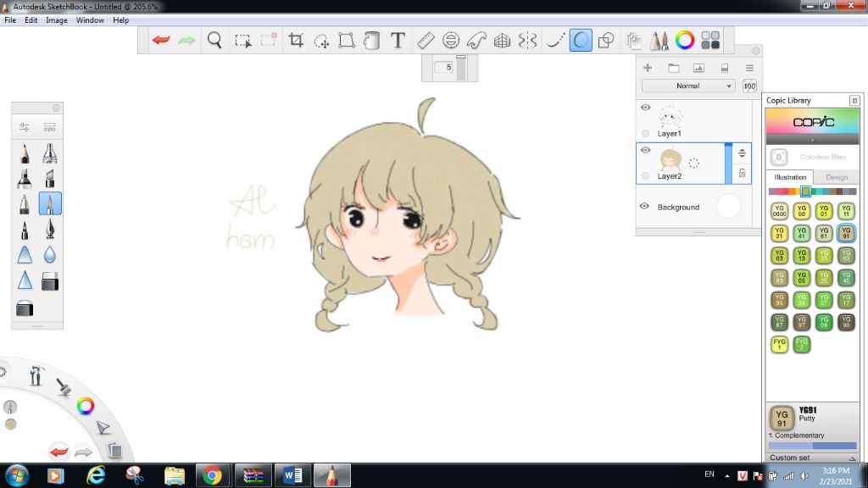This screenshot has width=868, height=488.
Task: Toggle the Symmetry tool
Action: pos(527,41)
